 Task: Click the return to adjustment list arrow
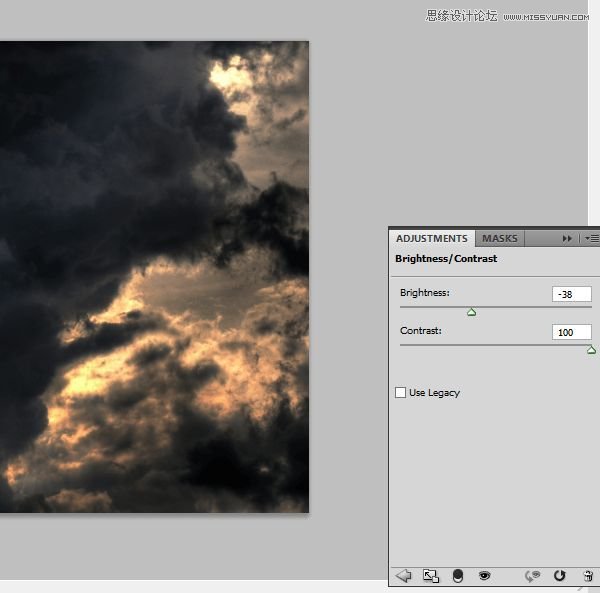point(403,575)
